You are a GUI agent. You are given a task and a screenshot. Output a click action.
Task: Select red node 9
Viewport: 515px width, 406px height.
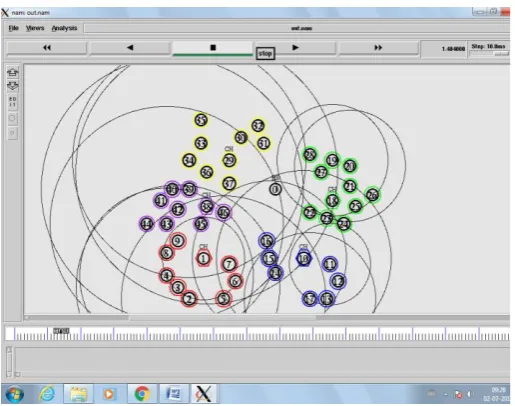click(x=178, y=241)
